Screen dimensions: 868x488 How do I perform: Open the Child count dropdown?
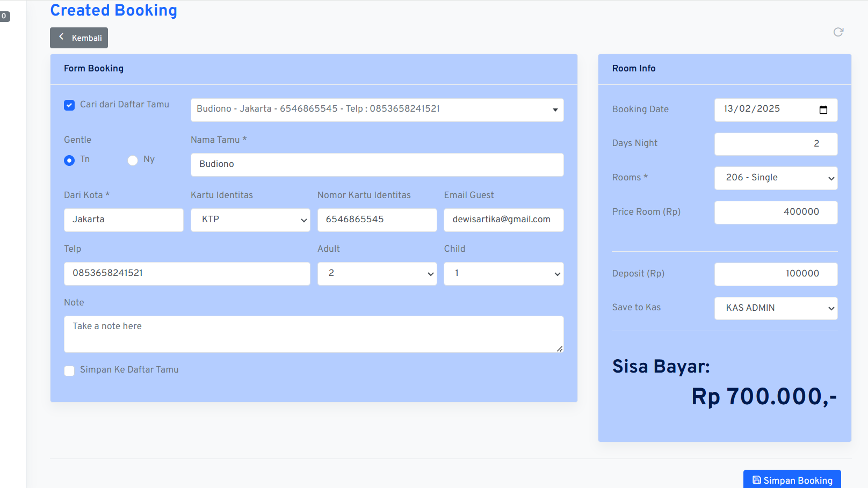[504, 273]
